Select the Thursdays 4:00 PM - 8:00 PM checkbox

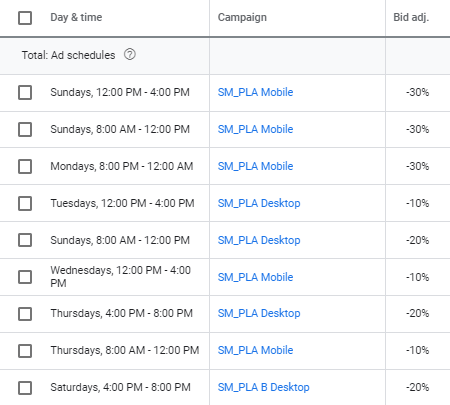[x=25, y=314]
